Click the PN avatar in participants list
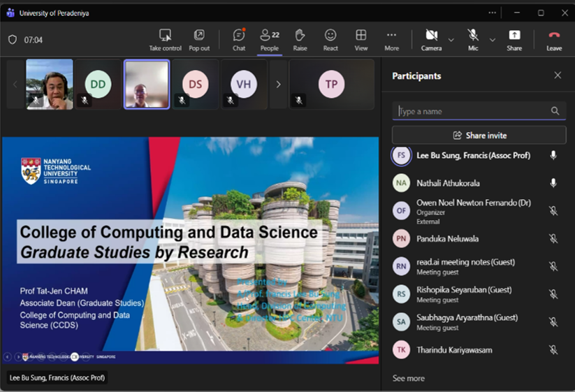 pos(401,239)
